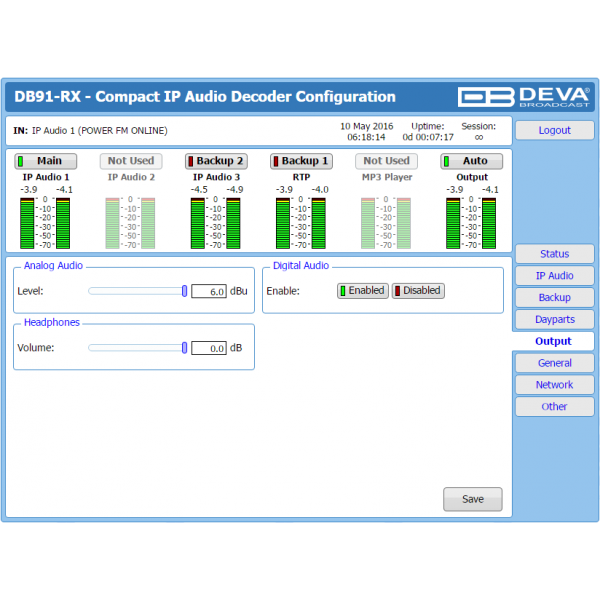Image resolution: width=600 pixels, height=600 pixels.
Task: Open the IP Audio settings page
Action: pos(554,276)
